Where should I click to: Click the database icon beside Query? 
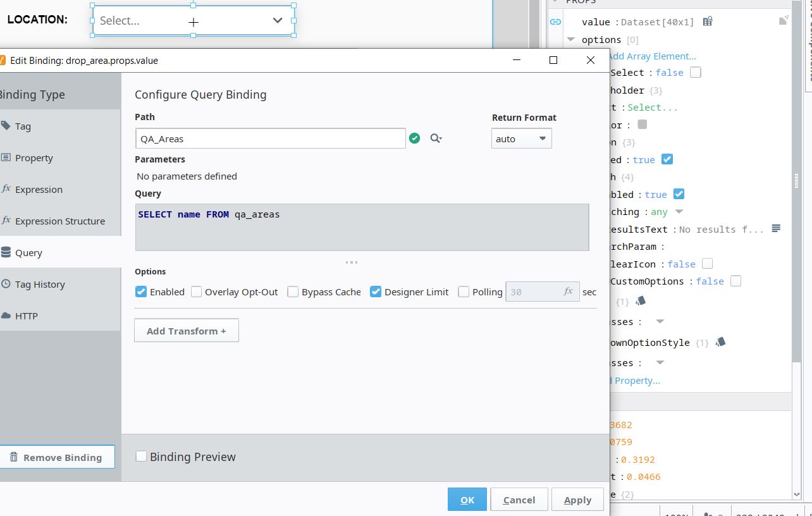point(6,252)
